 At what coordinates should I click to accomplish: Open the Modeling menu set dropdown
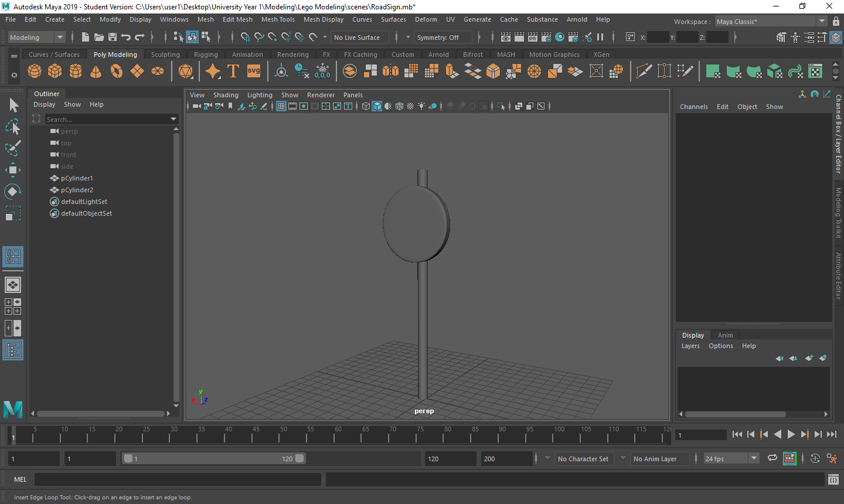(x=36, y=38)
